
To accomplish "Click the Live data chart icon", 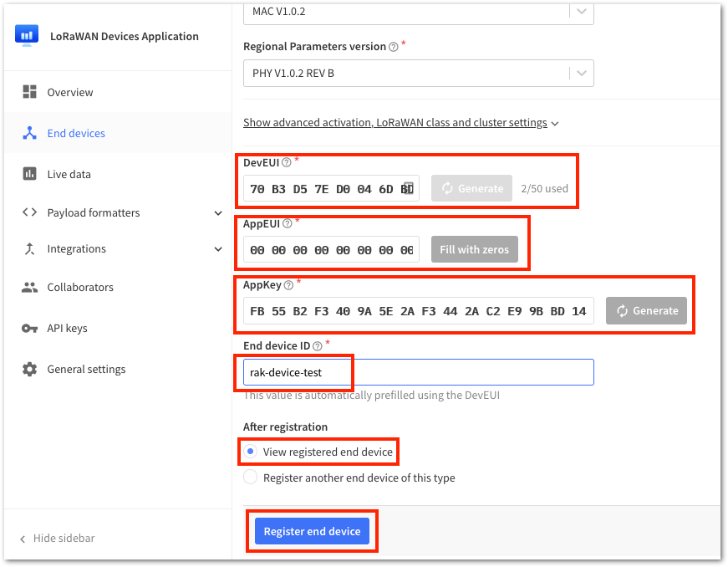I will click(x=30, y=174).
